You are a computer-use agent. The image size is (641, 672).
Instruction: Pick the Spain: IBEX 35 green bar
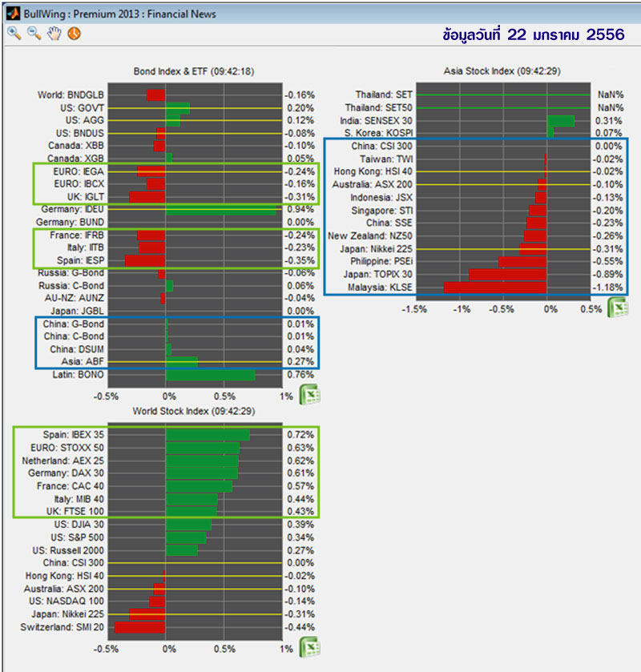coord(208,434)
